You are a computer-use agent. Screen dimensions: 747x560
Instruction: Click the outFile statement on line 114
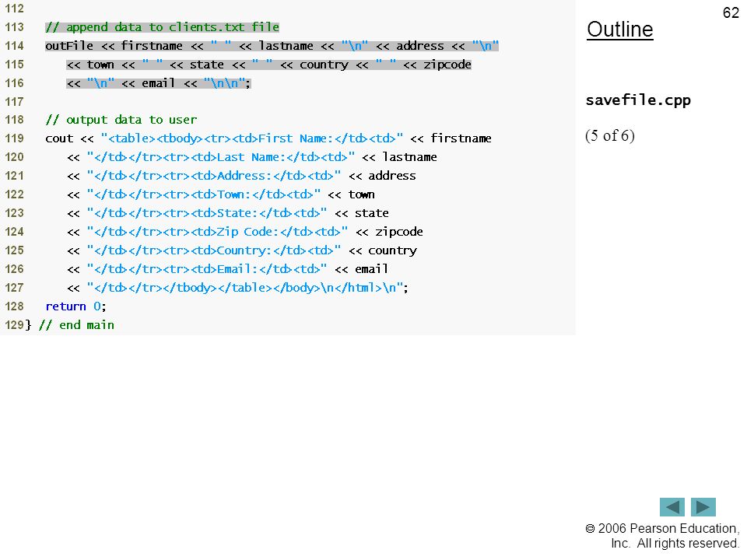coord(272,46)
